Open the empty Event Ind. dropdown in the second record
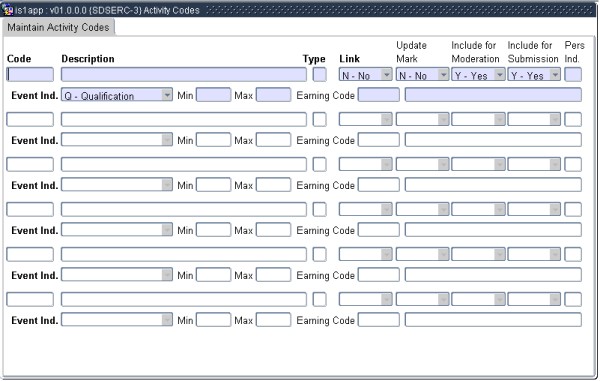 tap(117, 140)
